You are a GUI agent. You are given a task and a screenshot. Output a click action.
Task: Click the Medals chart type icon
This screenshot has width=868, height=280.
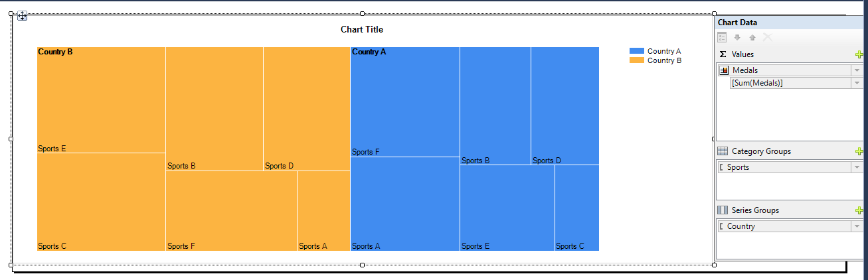(x=724, y=70)
